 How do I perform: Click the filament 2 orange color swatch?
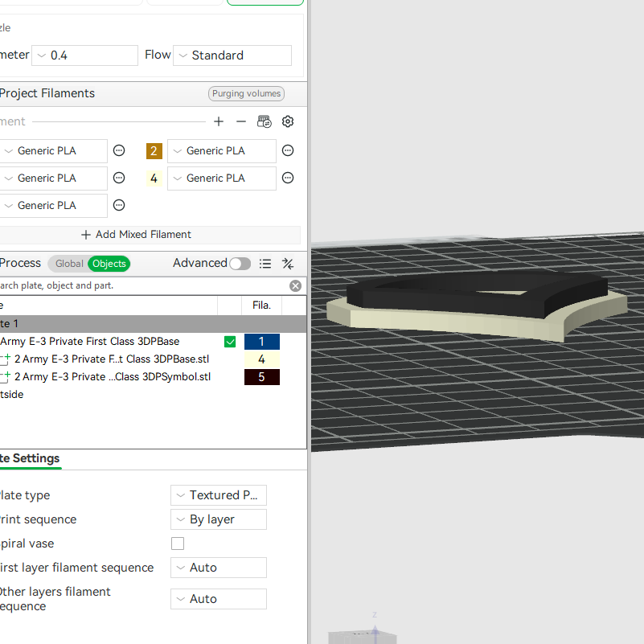[154, 150]
